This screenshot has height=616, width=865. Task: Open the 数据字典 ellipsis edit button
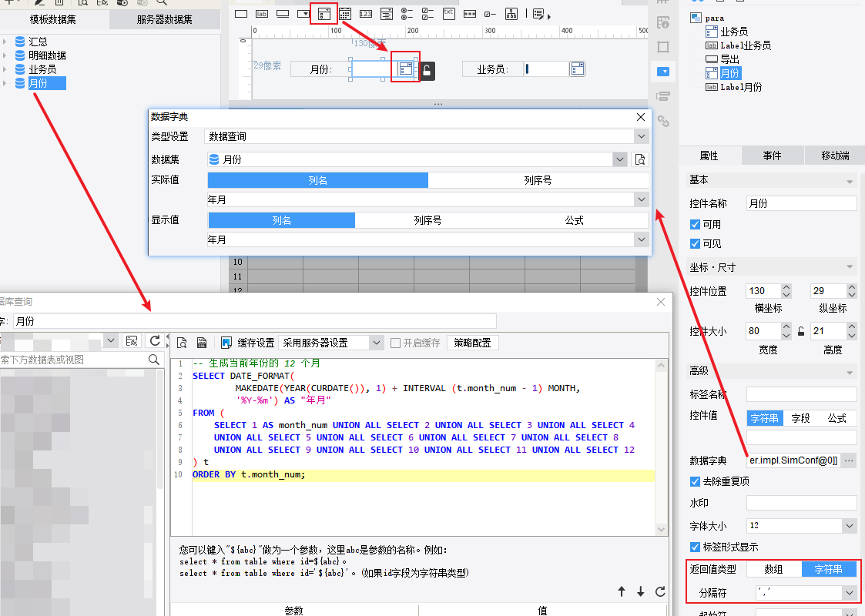click(x=850, y=460)
